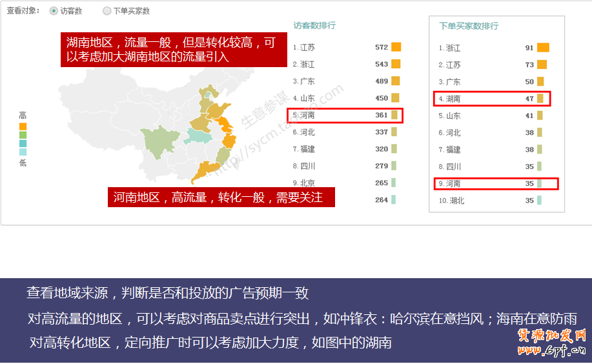Click 5.河南 in visitor ranking
Image resolution: width=592 pixels, height=364 pixels.
coord(303,115)
